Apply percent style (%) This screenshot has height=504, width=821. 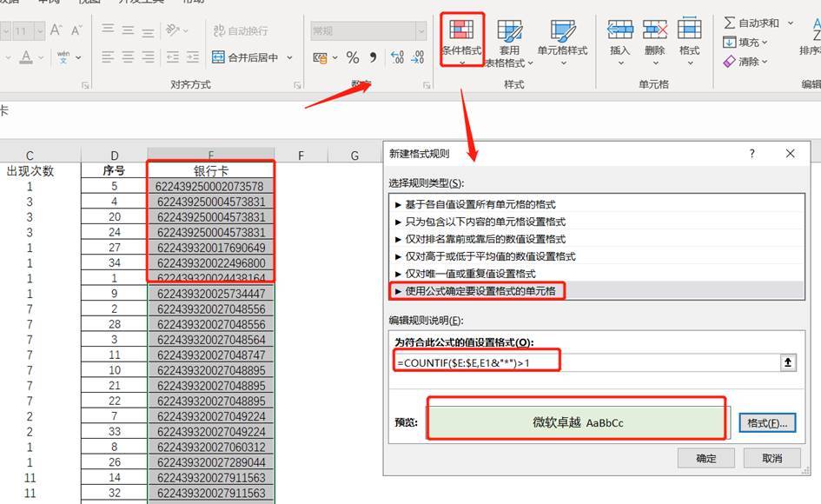[x=353, y=57]
